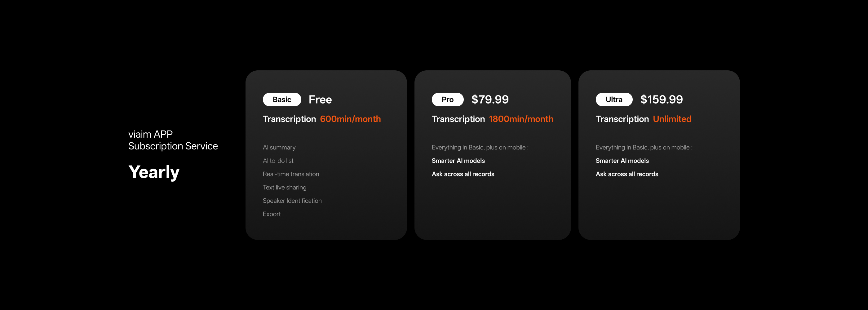This screenshot has height=310, width=868.
Task: Click the Basic plan badge
Action: 282,100
